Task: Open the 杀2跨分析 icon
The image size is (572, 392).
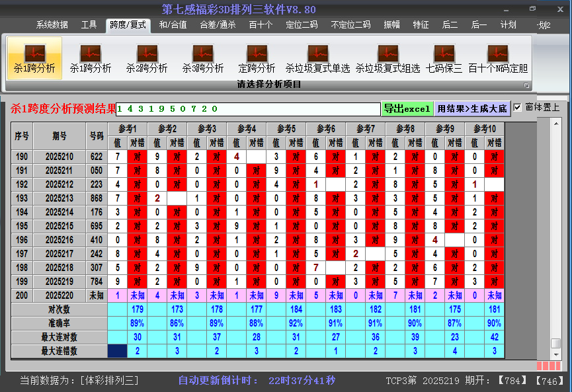Action: click(x=147, y=58)
